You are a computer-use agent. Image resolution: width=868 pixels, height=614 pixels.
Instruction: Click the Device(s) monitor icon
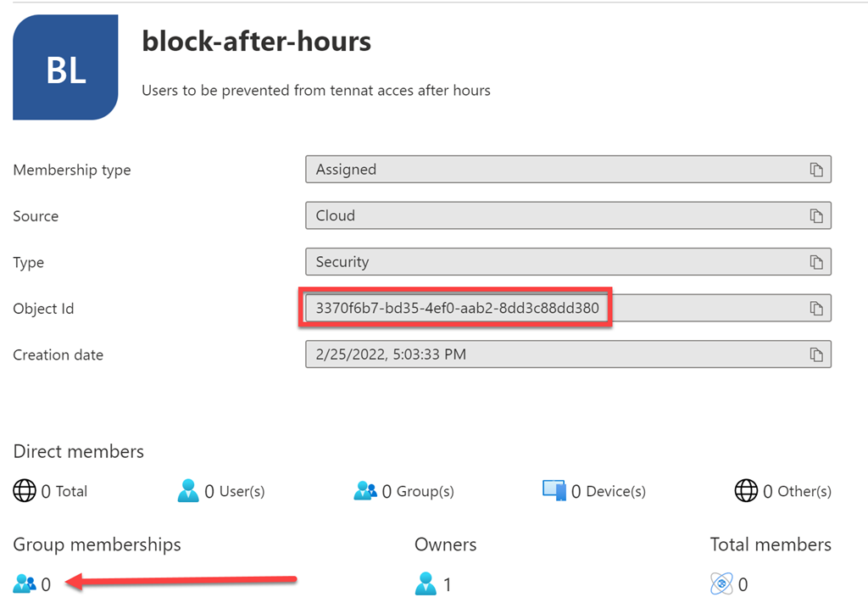coord(554,490)
